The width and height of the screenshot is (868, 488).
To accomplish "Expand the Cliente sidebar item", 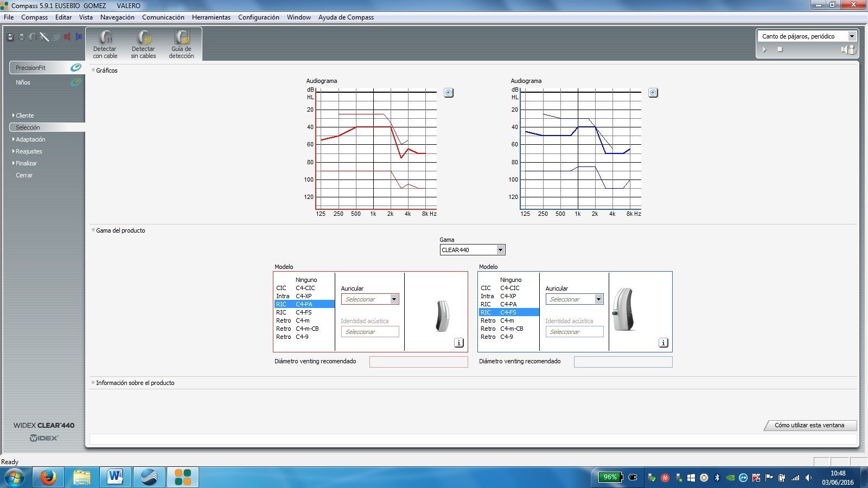I will click(14, 115).
